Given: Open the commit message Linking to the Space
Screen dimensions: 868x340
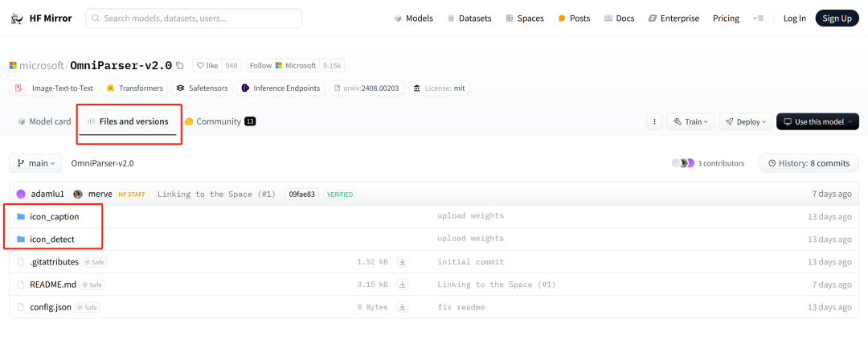Looking at the screenshot, I should [x=216, y=194].
